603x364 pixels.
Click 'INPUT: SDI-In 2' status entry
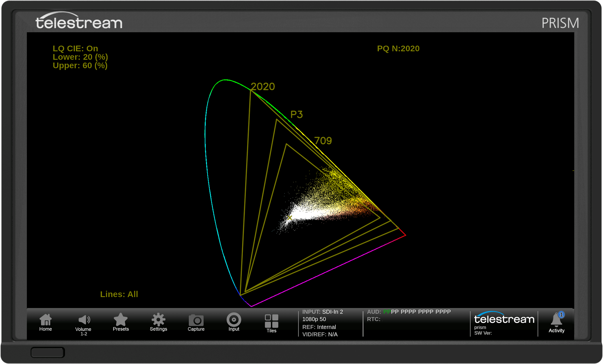pyautogui.click(x=323, y=312)
